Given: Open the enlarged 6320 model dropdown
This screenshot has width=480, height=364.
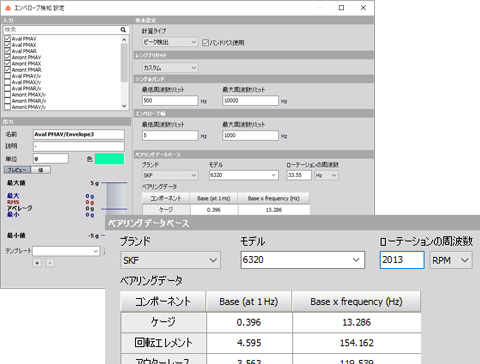Looking at the screenshot, I should [x=303, y=260].
